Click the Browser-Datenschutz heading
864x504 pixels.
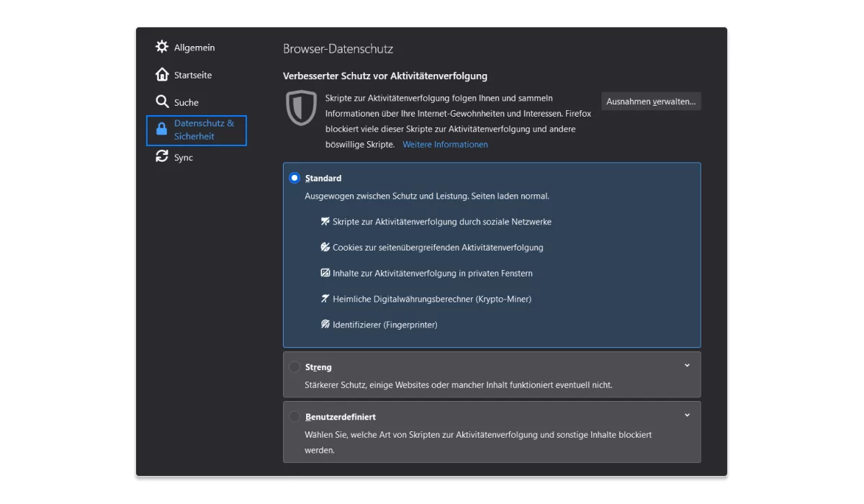tap(338, 49)
